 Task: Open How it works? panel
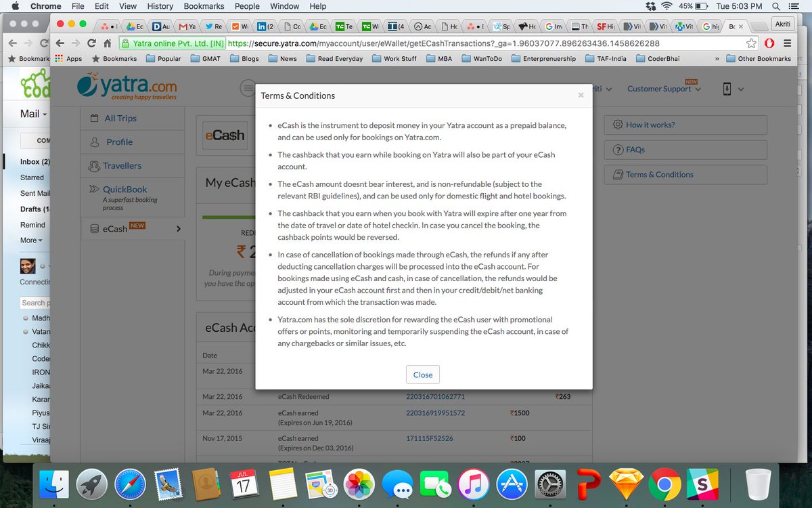(x=685, y=125)
